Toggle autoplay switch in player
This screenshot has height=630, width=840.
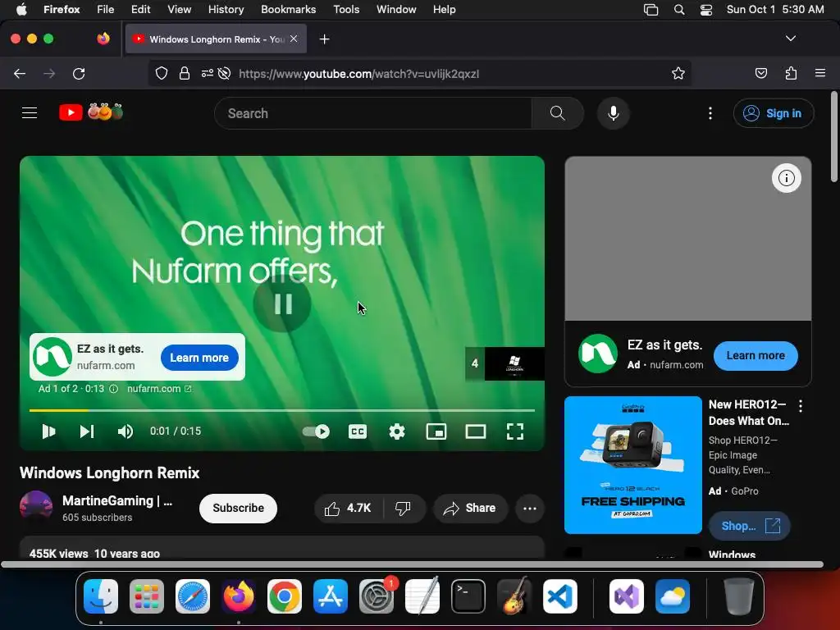316,431
